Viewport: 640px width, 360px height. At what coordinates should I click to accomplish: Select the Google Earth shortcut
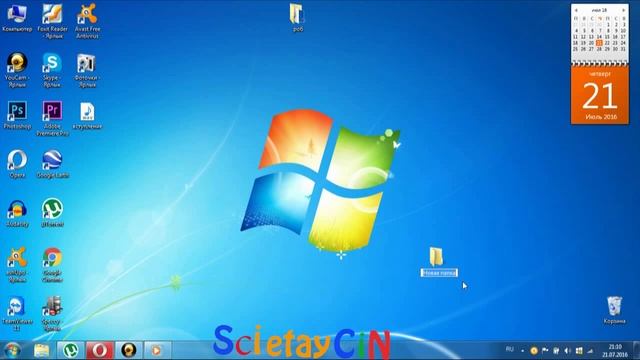52,164
